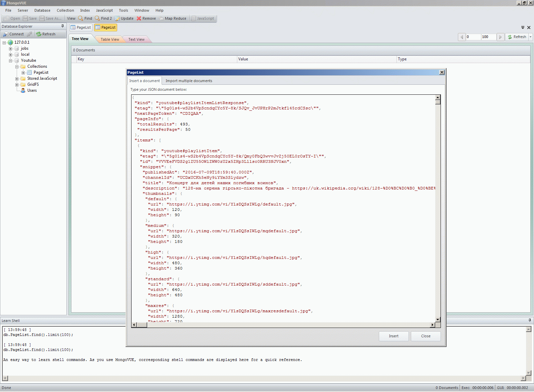Image resolution: width=534 pixels, height=392 pixels.
Task: Expand the Stored JavaScript node
Action: (x=17, y=79)
